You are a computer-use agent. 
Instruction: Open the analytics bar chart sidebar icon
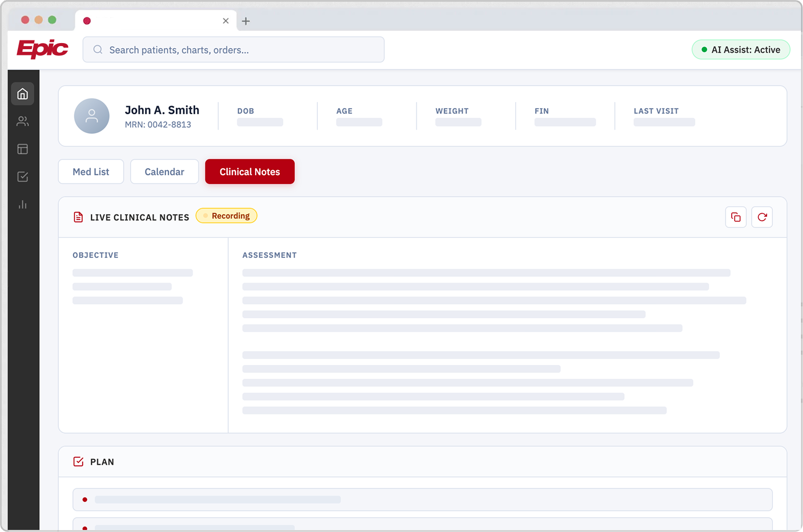(23, 204)
